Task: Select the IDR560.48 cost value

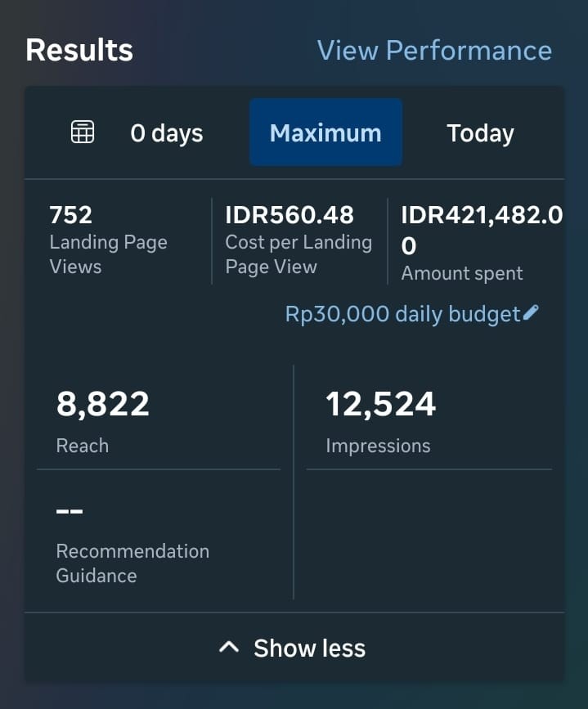Action: pyautogui.click(x=290, y=215)
